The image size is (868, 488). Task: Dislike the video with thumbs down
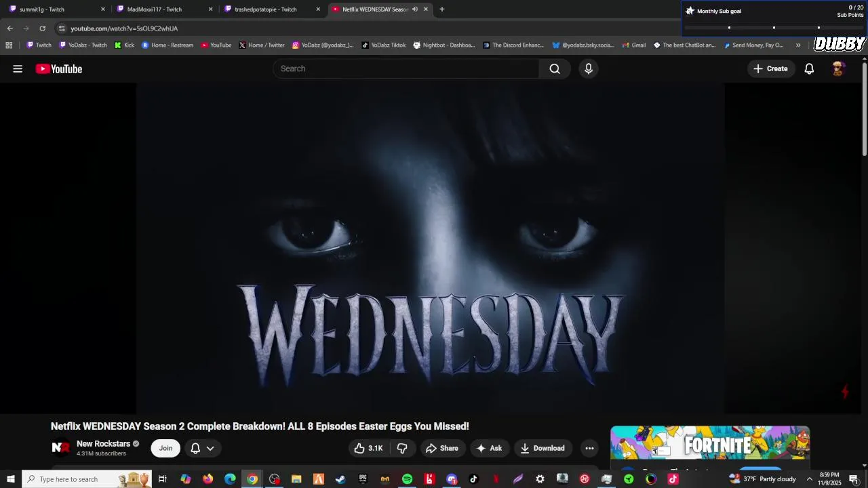pos(402,448)
